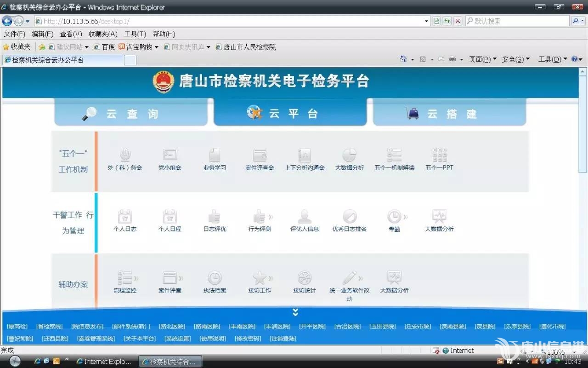
Task: Expand the double-chevron arrow above footer links
Action: coord(295,312)
